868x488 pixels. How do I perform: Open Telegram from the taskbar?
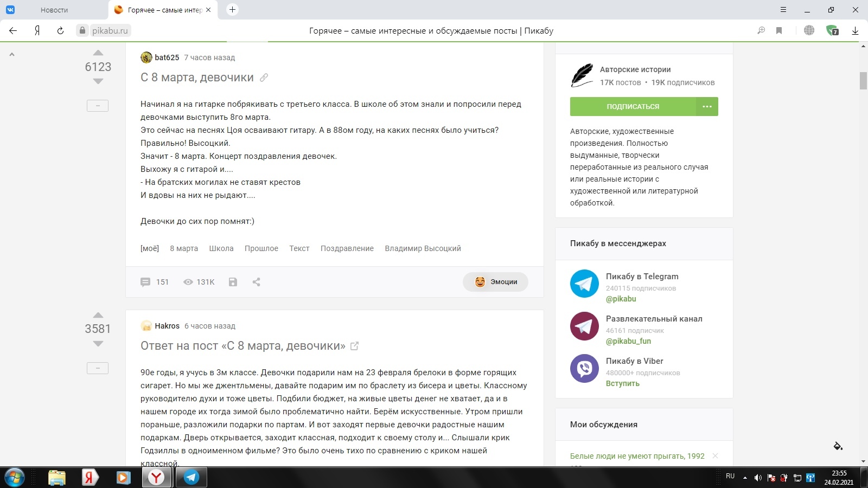tap(191, 477)
